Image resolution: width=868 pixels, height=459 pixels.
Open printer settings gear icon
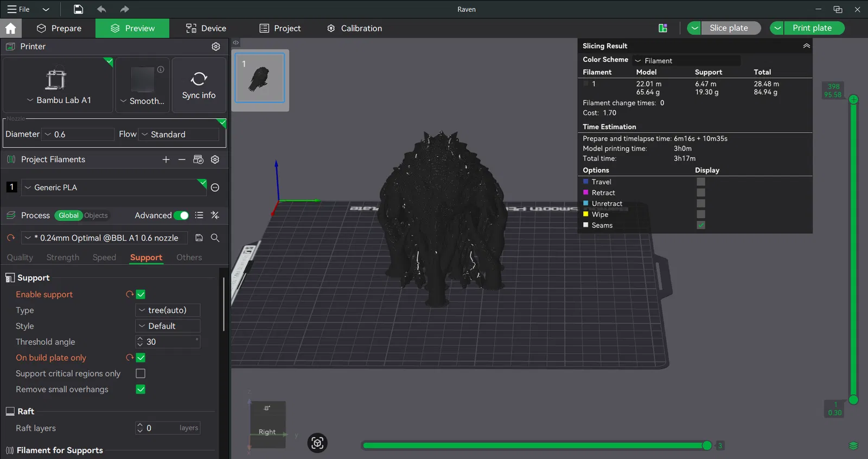pyautogui.click(x=216, y=47)
